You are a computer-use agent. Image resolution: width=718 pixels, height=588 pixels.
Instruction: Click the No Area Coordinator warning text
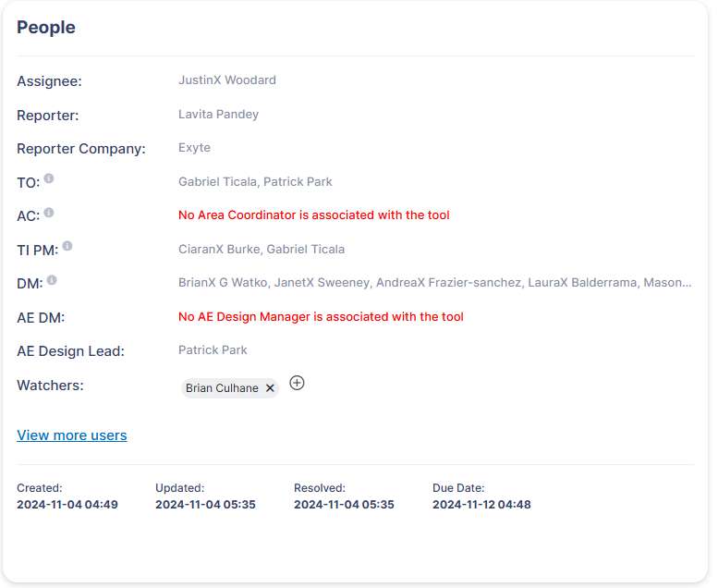pos(314,215)
